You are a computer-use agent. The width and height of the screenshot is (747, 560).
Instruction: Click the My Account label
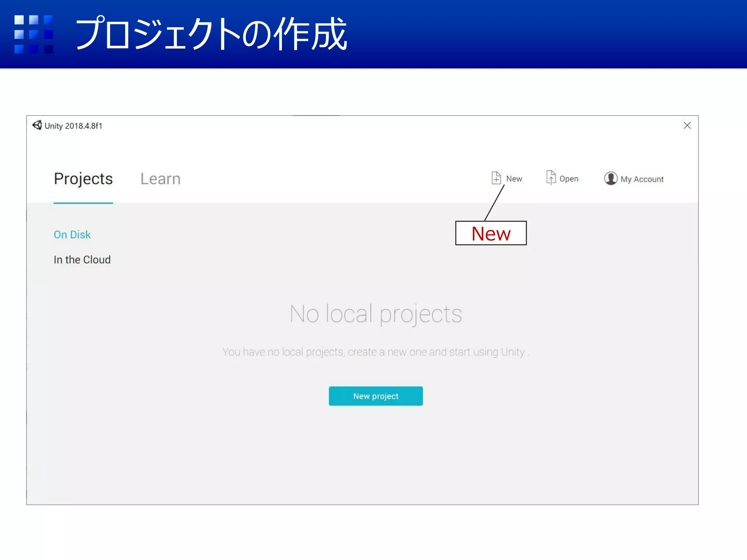tap(642, 179)
